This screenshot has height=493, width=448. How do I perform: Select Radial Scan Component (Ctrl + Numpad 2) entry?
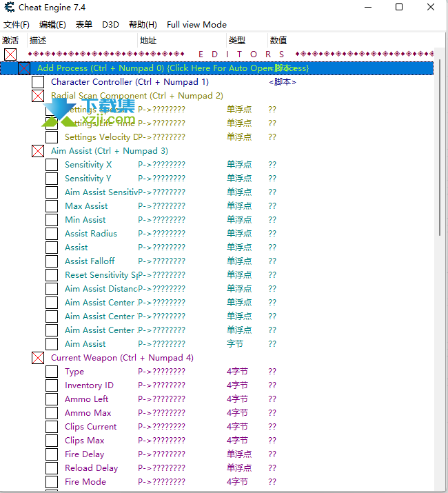pyautogui.click(x=137, y=96)
